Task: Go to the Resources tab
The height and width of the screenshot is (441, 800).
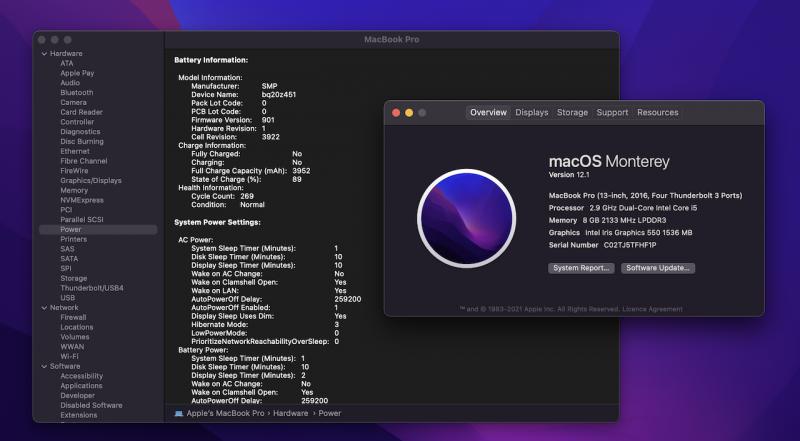Action: 657,113
